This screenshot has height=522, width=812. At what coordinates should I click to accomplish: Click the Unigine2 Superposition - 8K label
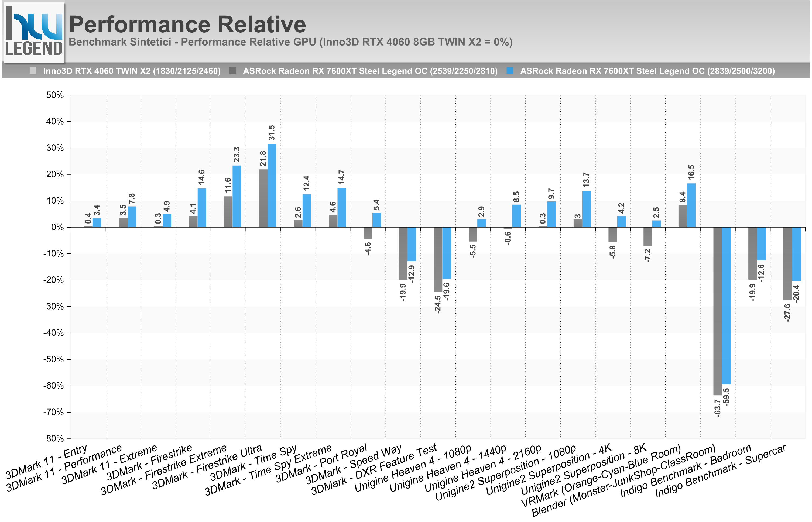[584, 470]
